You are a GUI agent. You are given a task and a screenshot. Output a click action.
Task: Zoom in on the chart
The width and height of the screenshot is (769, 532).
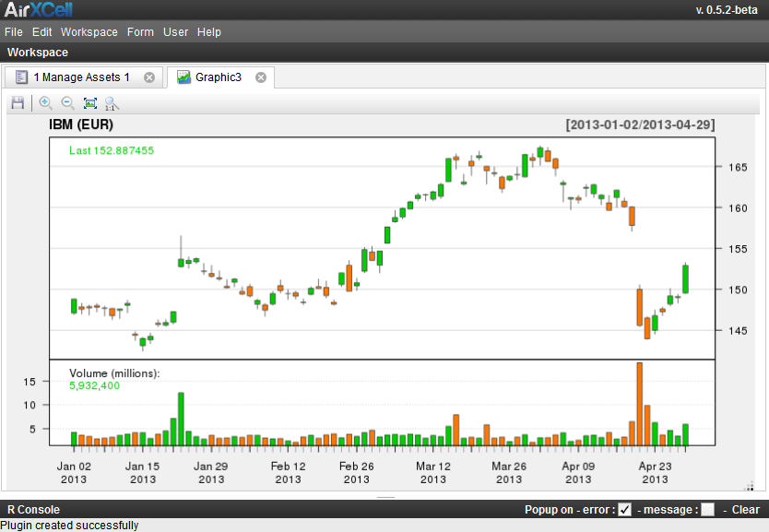[45, 103]
